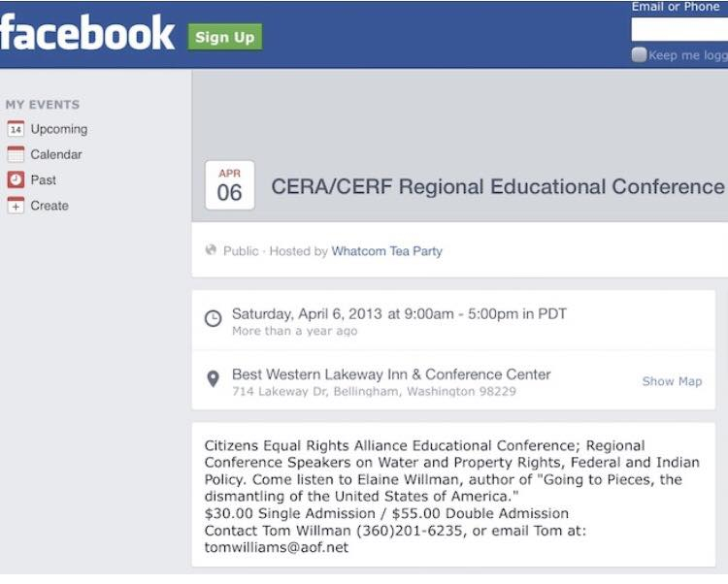Click the Facebook logo
Image resolution: width=728 pixels, height=584 pixels.
click(87, 35)
